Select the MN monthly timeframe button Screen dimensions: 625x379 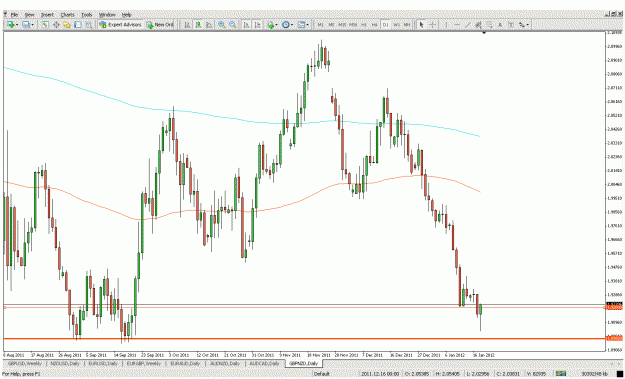coord(407,25)
